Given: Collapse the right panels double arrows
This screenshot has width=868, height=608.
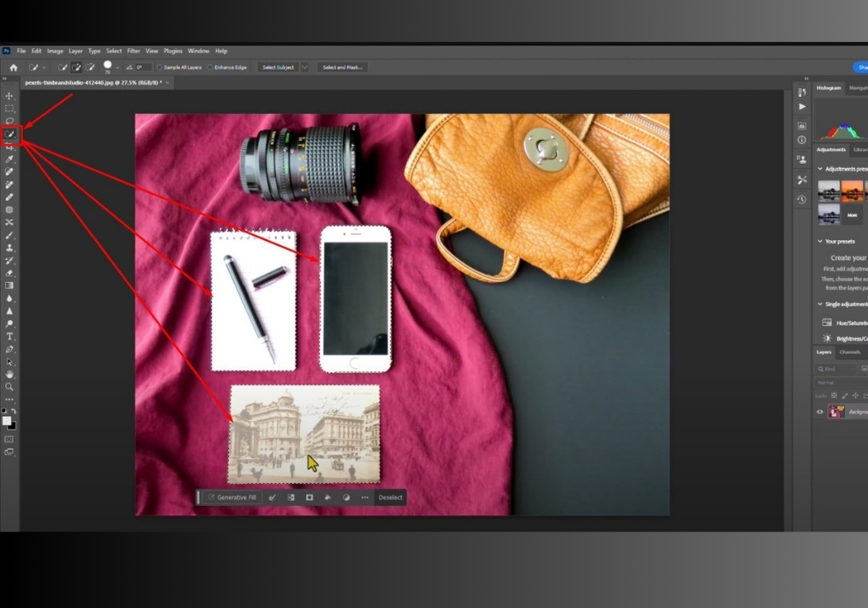Looking at the screenshot, I should (806, 79).
